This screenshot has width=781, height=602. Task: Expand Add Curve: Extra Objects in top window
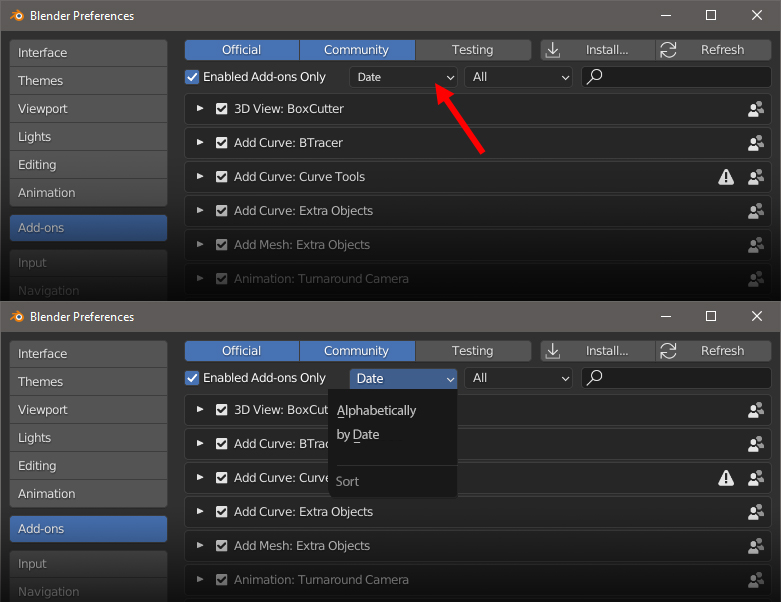click(200, 210)
